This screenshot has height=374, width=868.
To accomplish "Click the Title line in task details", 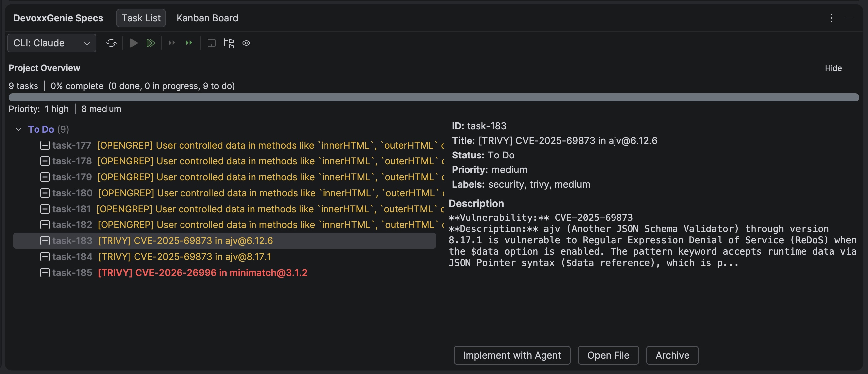I will [x=554, y=141].
